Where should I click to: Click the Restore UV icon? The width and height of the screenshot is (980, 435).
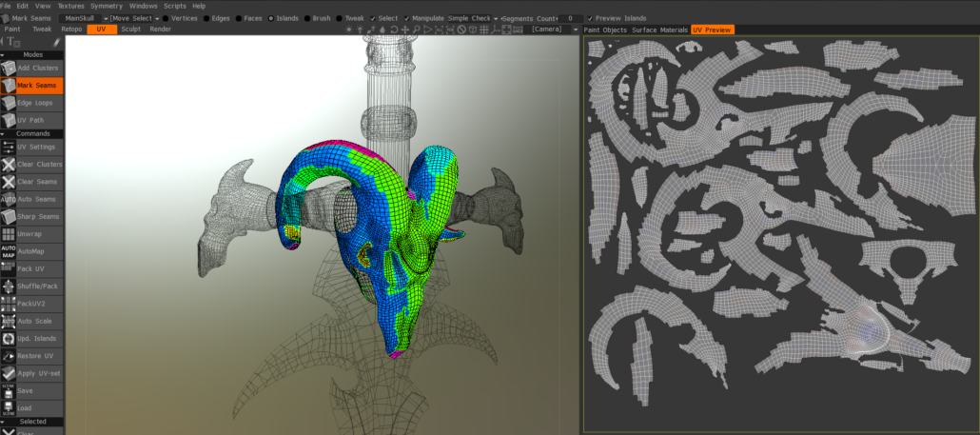9,356
